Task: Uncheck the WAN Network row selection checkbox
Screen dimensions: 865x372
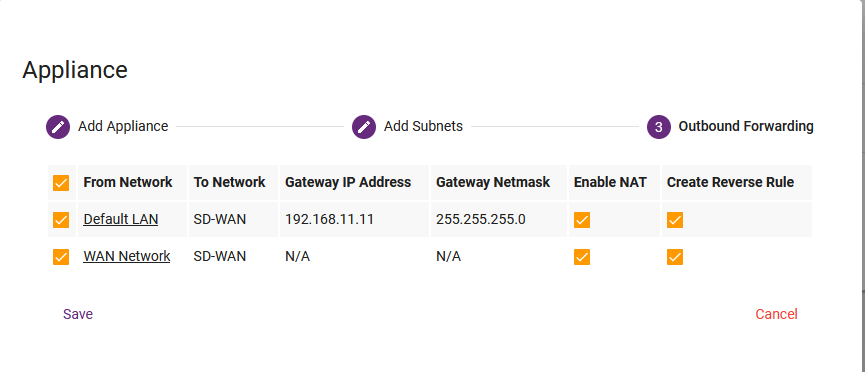Action: pyautogui.click(x=61, y=257)
